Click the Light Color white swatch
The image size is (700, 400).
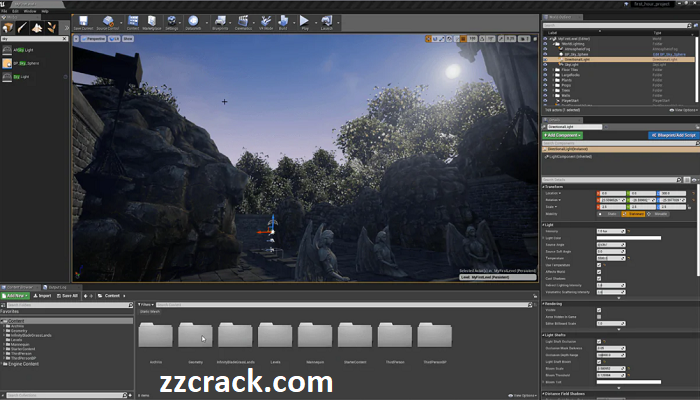(629, 238)
